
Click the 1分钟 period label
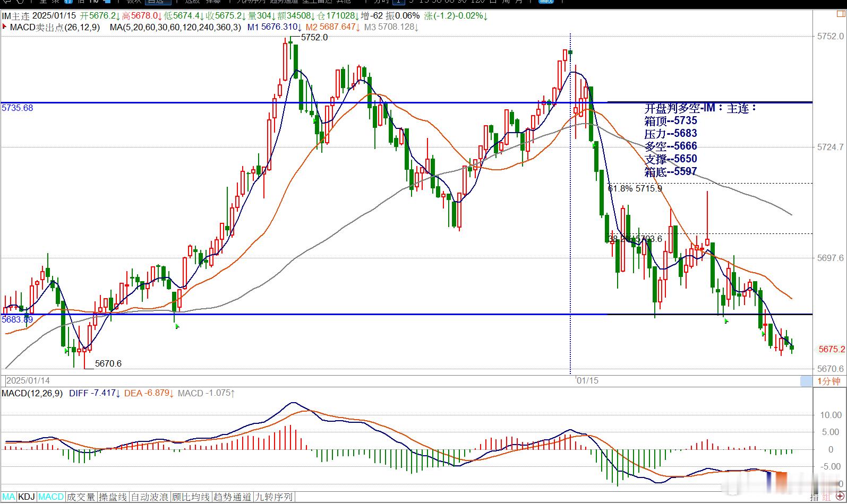point(829,381)
